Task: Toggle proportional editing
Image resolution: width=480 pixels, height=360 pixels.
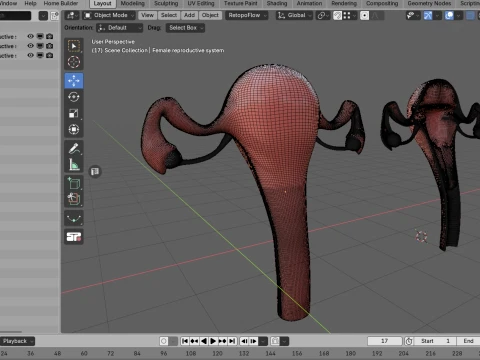Action: coord(365,16)
